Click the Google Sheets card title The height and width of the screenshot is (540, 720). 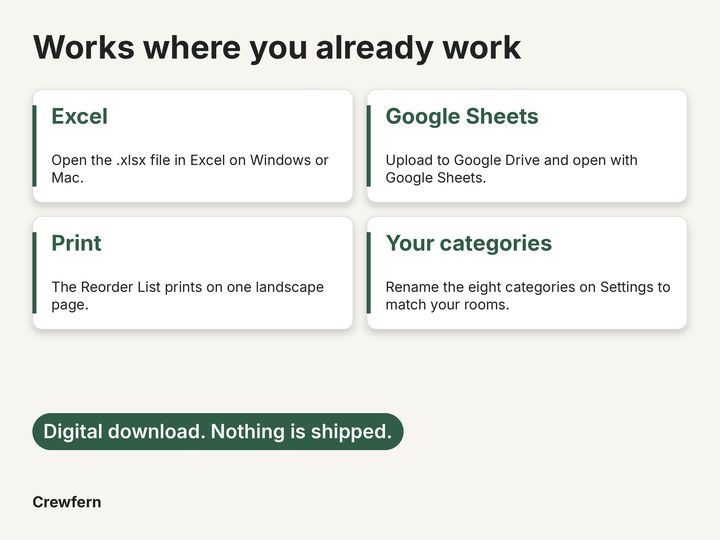[x=462, y=116]
